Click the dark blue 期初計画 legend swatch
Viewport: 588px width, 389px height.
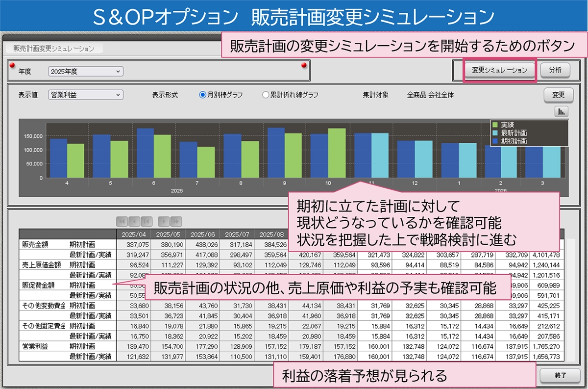point(495,141)
